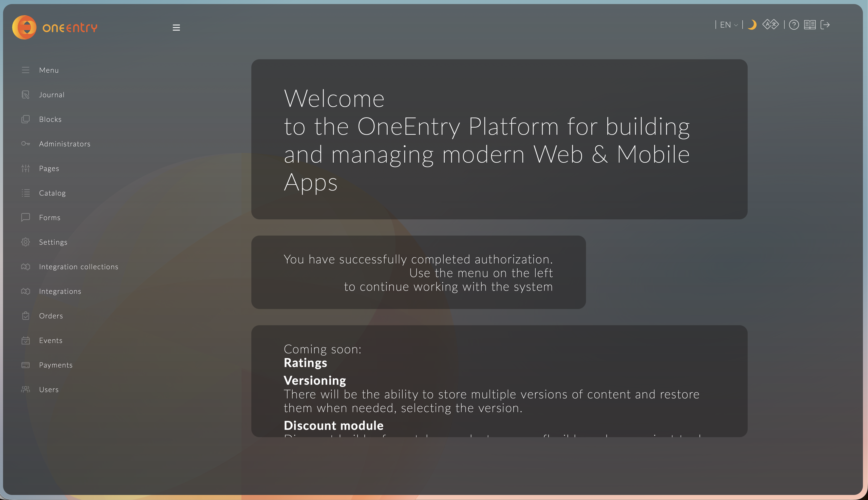This screenshot has height=500, width=868.
Task: Open the EN language dropdown
Action: (729, 25)
